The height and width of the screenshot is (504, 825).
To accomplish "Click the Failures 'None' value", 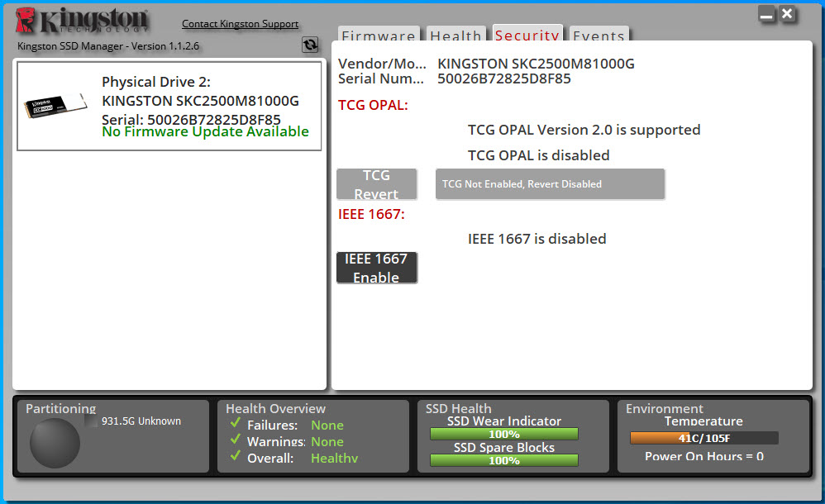I will click(327, 425).
